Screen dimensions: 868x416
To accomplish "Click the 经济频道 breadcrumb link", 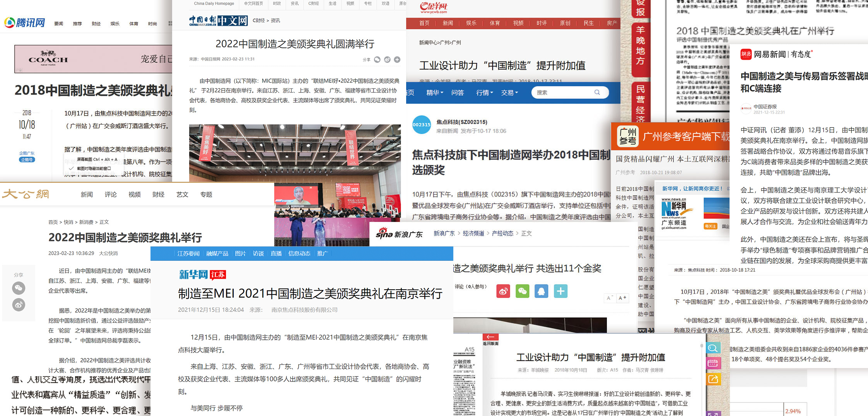I will tap(473, 234).
